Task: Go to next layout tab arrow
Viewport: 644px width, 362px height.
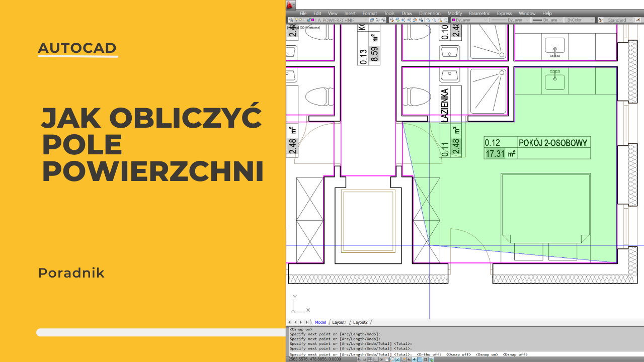Action: point(301,322)
